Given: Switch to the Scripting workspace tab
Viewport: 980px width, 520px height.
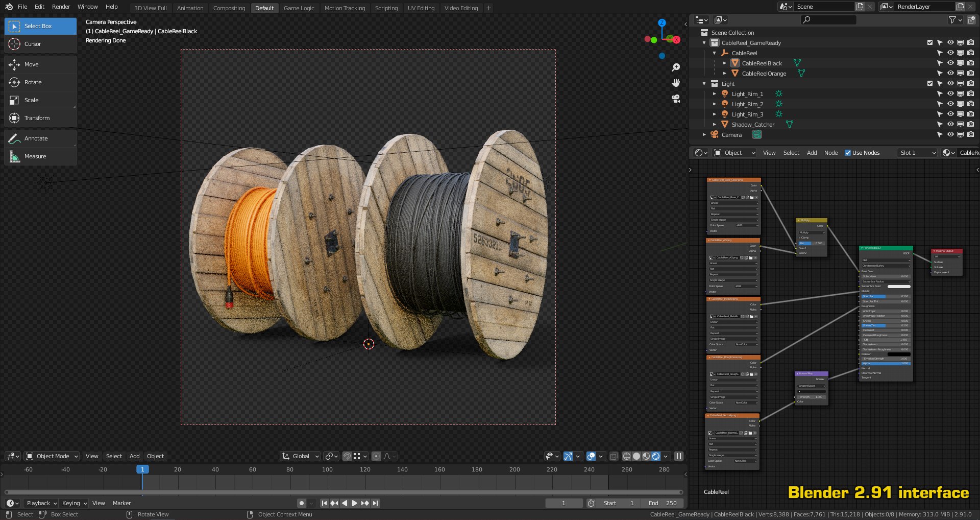Looking at the screenshot, I should [x=386, y=8].
